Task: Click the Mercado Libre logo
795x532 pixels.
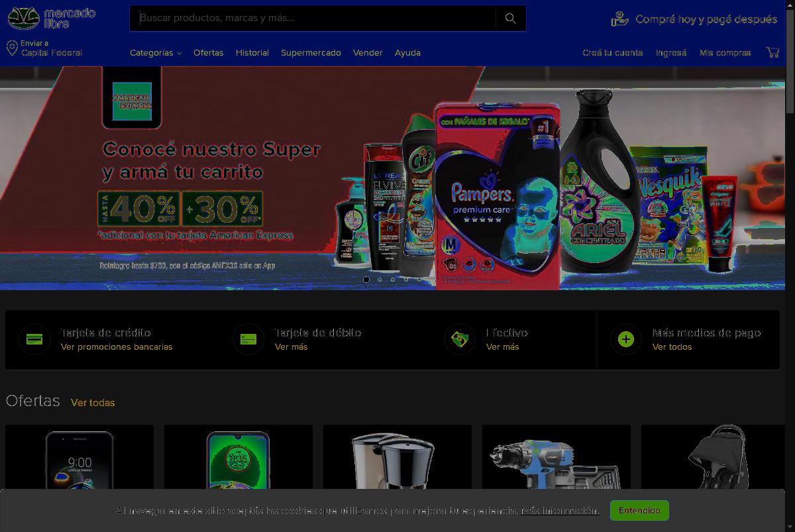Action: 51,18
